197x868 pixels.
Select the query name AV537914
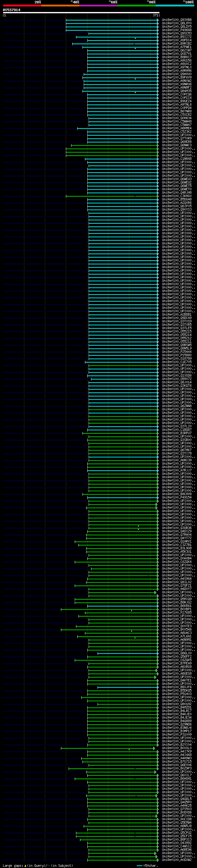click(11, 10)
